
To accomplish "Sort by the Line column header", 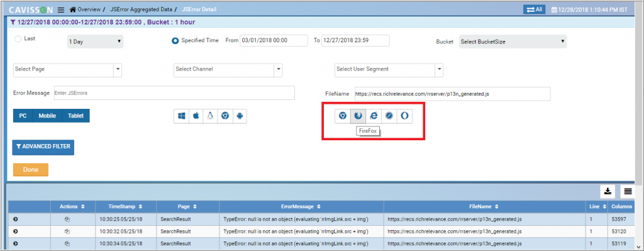I will point(597,206).
